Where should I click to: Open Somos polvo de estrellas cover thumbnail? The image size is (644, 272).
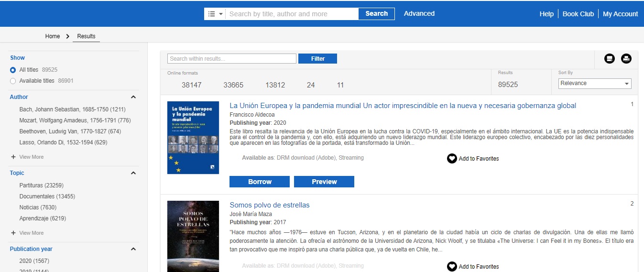coord(193,236)
